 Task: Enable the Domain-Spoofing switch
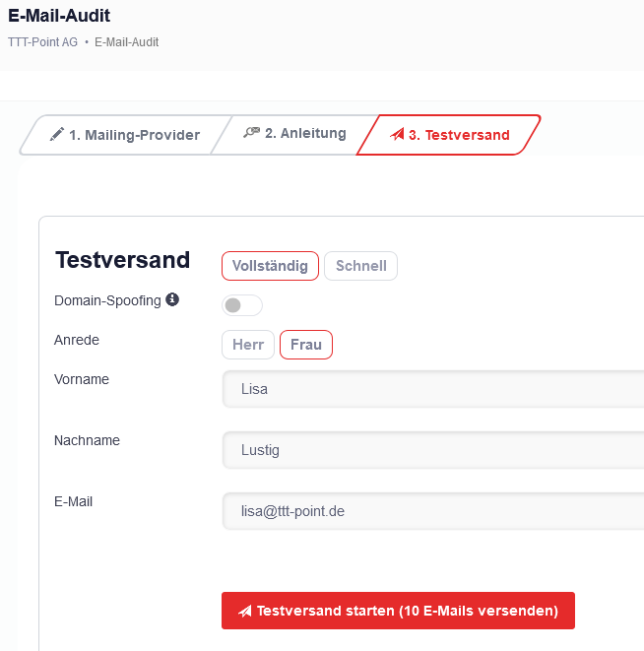241,305
